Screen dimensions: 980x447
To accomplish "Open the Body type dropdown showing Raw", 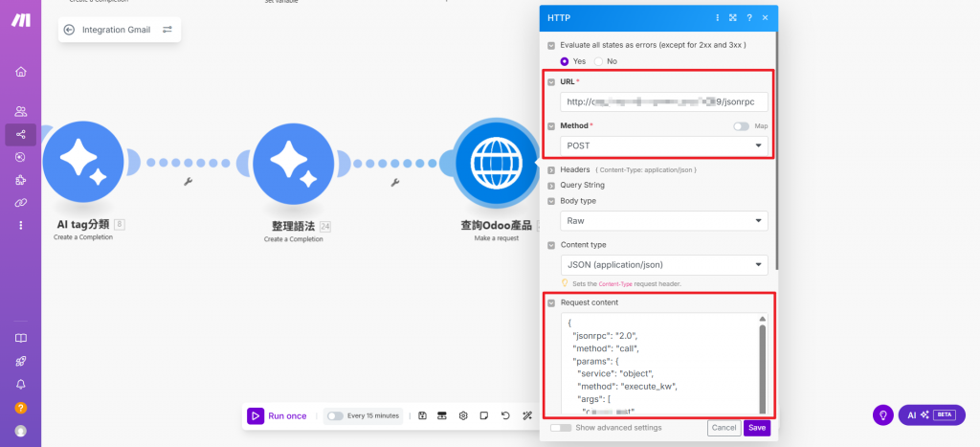I will (664, 221).
